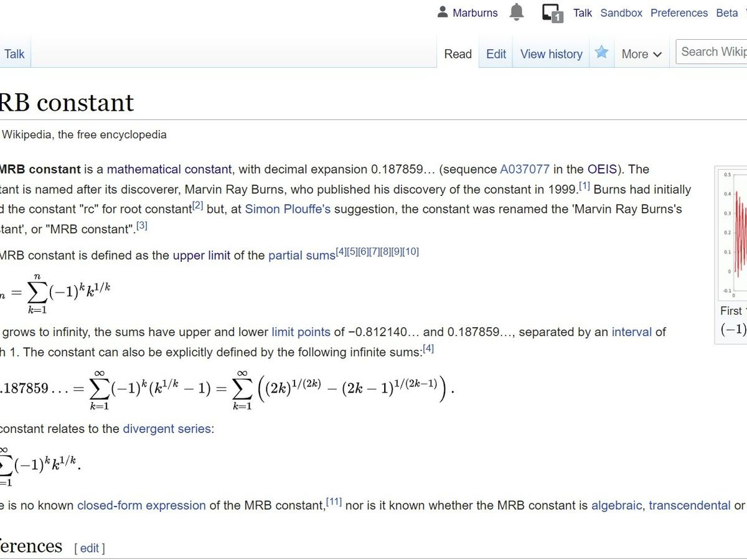Switch to the Read tab
This screenshot has height=560, width=747.
(458, 54)
